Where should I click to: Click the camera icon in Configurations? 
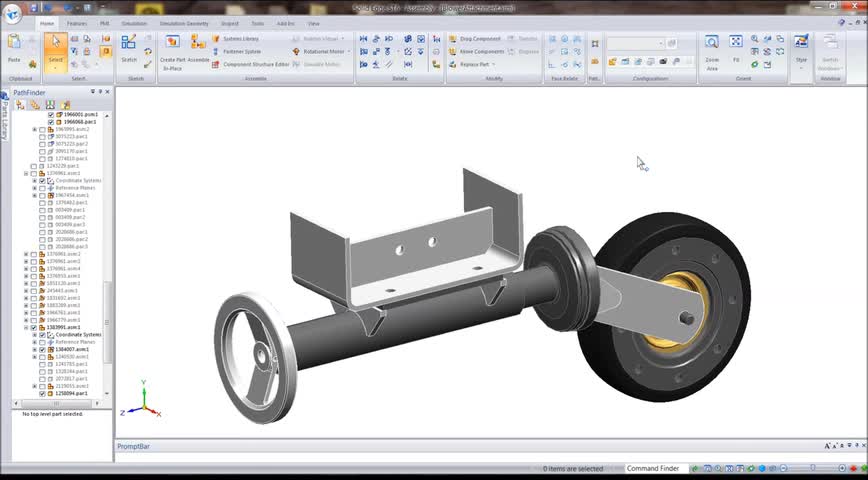click(663, 61)
